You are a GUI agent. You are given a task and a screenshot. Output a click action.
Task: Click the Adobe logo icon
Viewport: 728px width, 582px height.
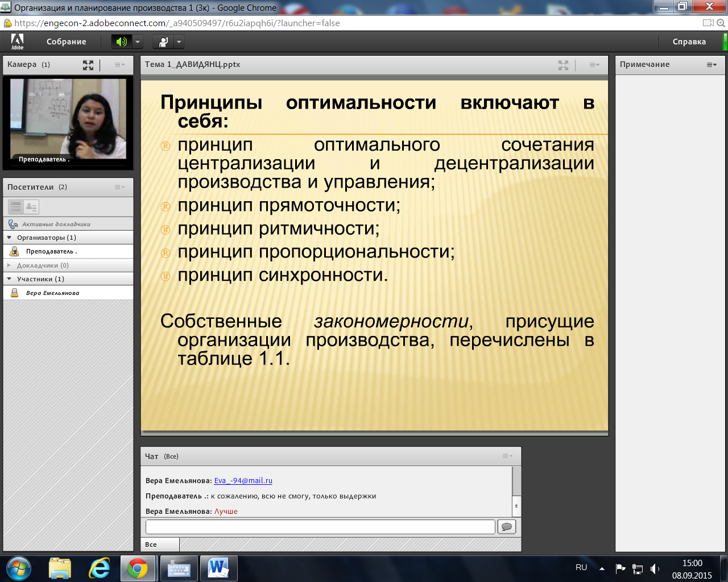tap(18, 41)
